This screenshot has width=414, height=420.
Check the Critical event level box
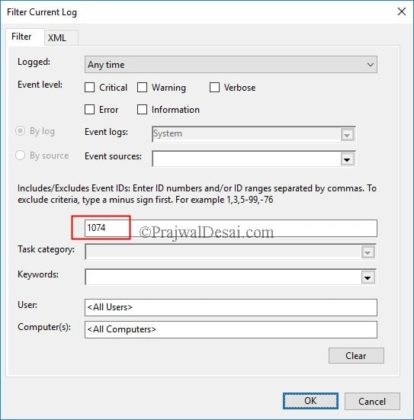90,87
